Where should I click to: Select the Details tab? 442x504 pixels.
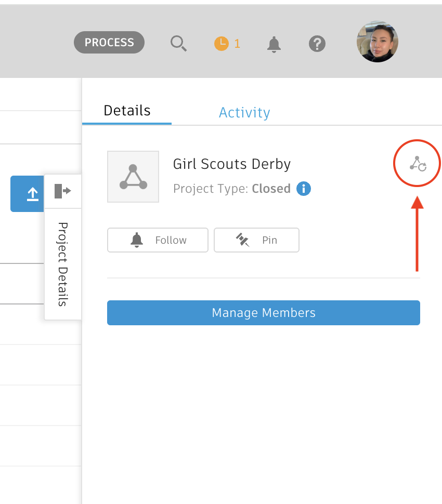coord(126,110)
